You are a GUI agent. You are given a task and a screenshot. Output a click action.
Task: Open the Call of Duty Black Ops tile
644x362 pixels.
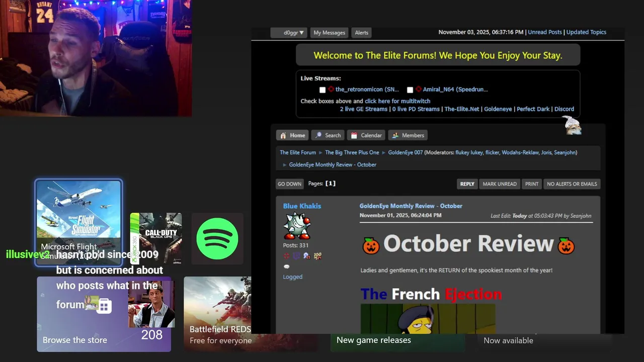click(156, 239)
